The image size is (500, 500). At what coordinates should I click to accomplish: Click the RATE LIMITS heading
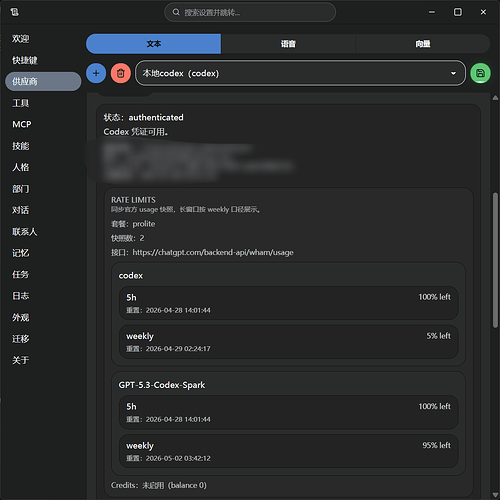[x=133, y=200]
